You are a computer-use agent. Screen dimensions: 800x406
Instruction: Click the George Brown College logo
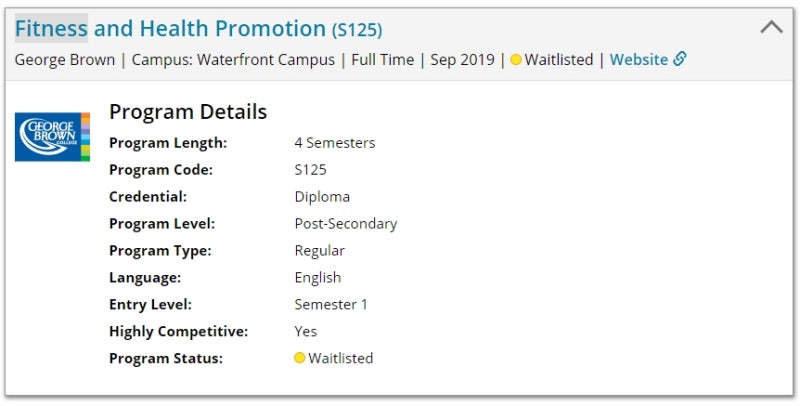coord(52,137)
